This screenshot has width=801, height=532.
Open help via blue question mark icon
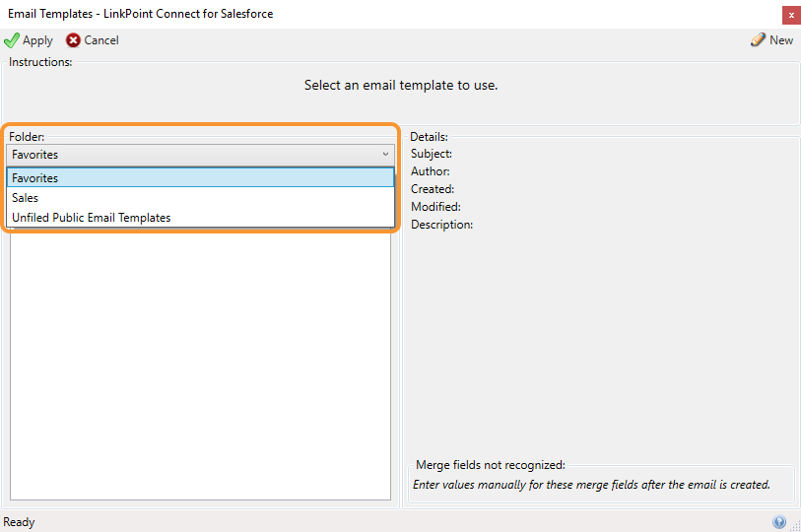[779, 522]
